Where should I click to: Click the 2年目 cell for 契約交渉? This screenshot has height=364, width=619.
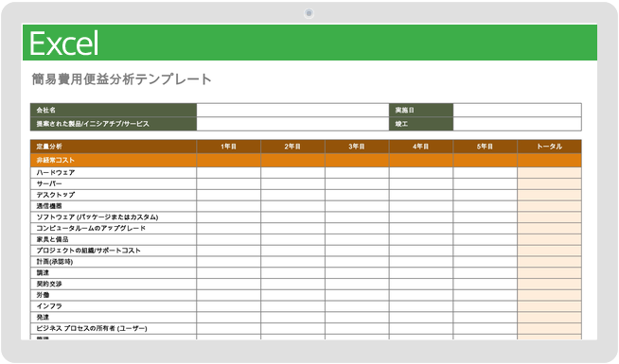[x=292, y=284]
